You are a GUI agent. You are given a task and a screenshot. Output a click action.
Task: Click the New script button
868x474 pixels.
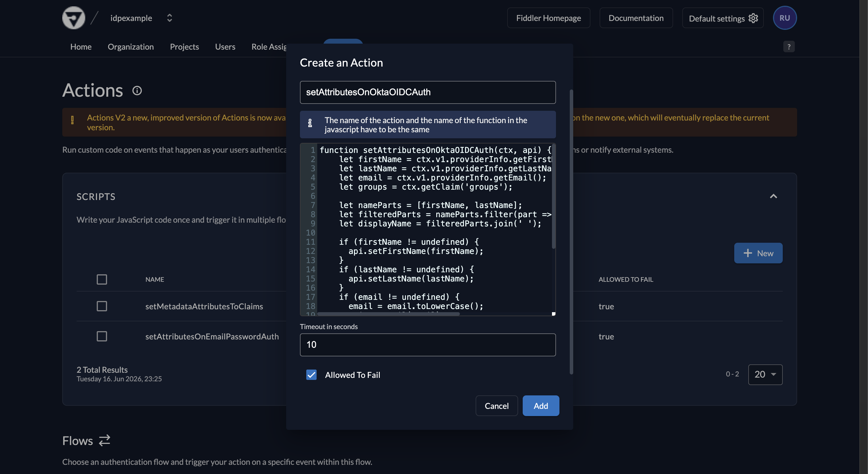pyautogui.click(x=758, y=253)
